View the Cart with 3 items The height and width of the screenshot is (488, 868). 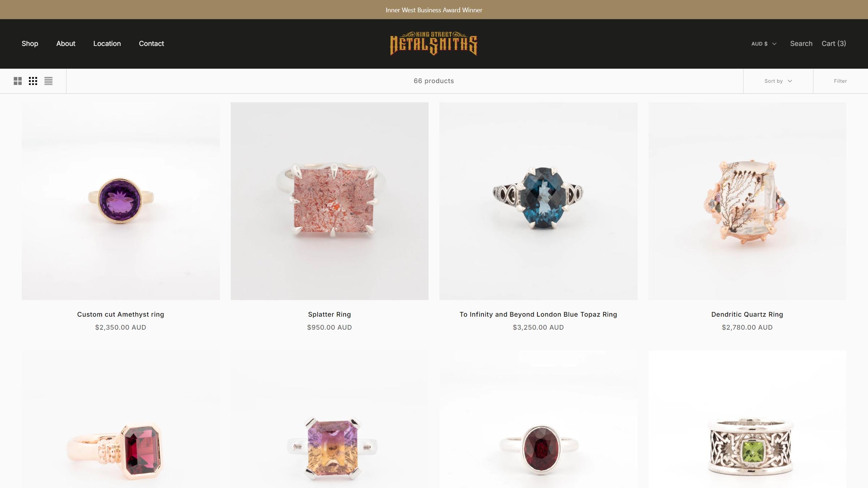[x=834, y=43]
